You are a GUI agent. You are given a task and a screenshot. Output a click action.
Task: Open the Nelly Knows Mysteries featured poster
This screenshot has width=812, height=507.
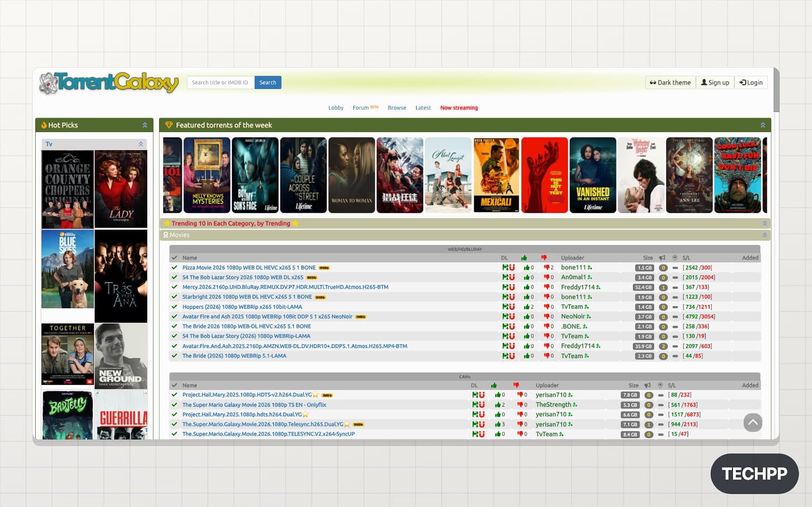pyautogui.click(x=207, y=175)
